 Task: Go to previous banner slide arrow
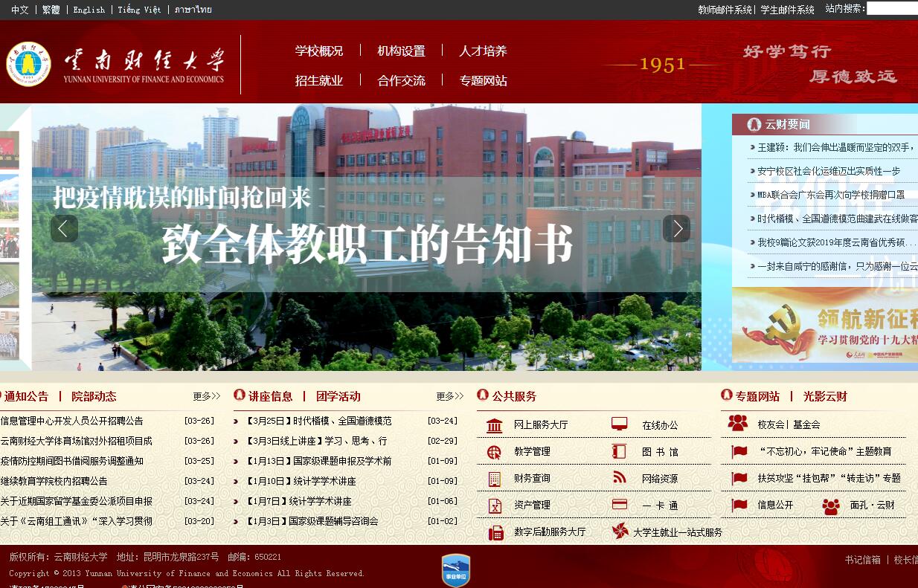[64, 229]
